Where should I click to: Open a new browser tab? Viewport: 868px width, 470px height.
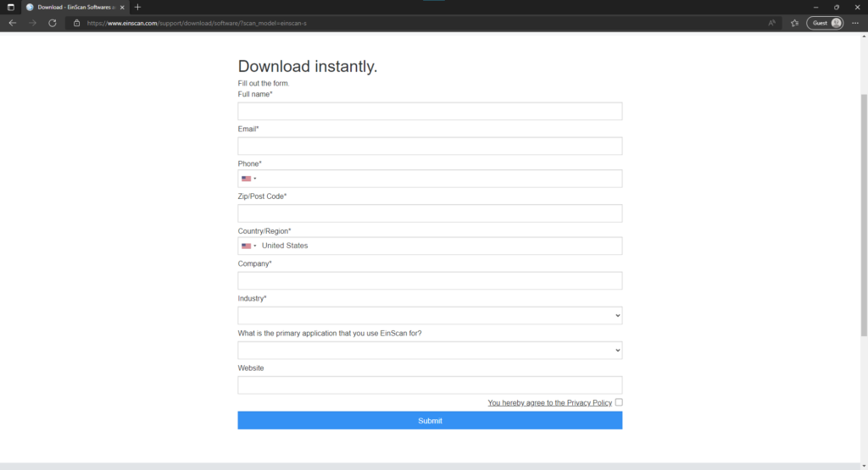tap(137, 7)
